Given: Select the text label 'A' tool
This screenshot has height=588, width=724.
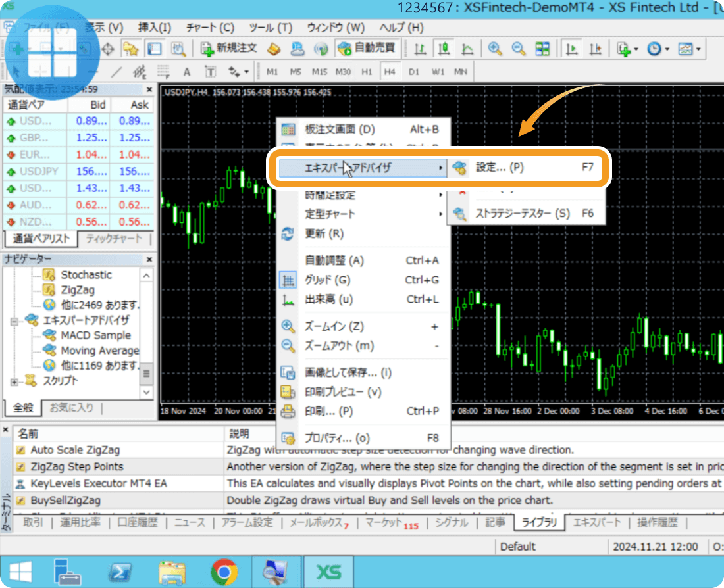Looking at the screenshot, I should [186, 72].
